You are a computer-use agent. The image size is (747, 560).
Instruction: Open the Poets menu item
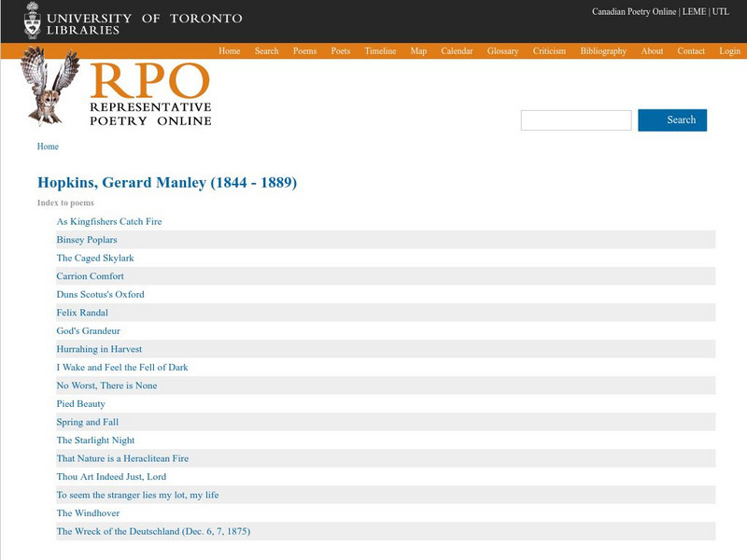(x=341, y=51)
